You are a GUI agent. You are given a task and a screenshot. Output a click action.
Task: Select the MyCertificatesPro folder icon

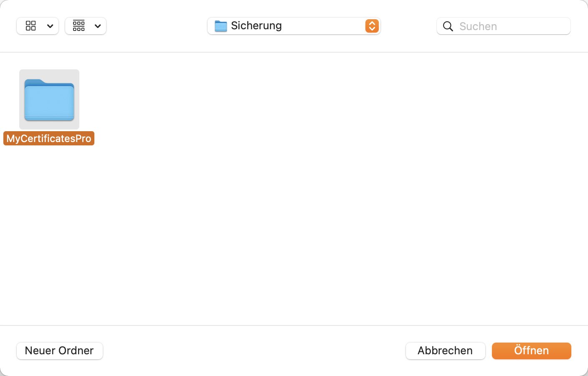[49, 99]
